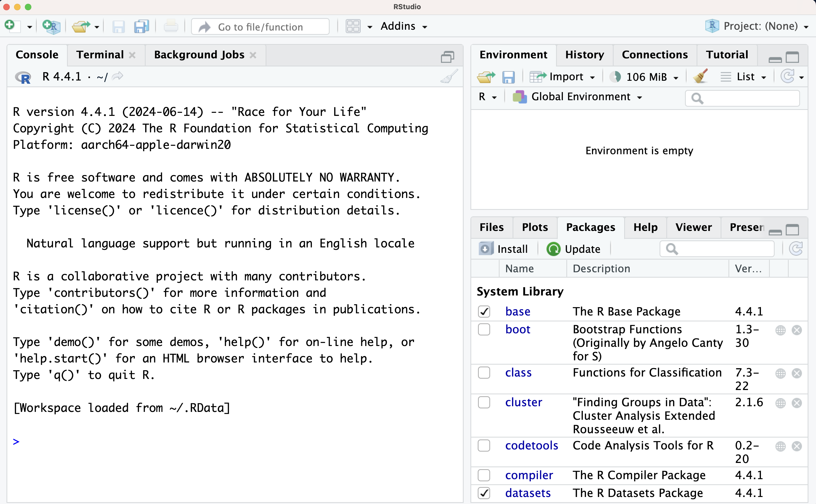This screenshot has height=504, width=816.
Task: Open recent files dropdown arrow
Action: 97,27
